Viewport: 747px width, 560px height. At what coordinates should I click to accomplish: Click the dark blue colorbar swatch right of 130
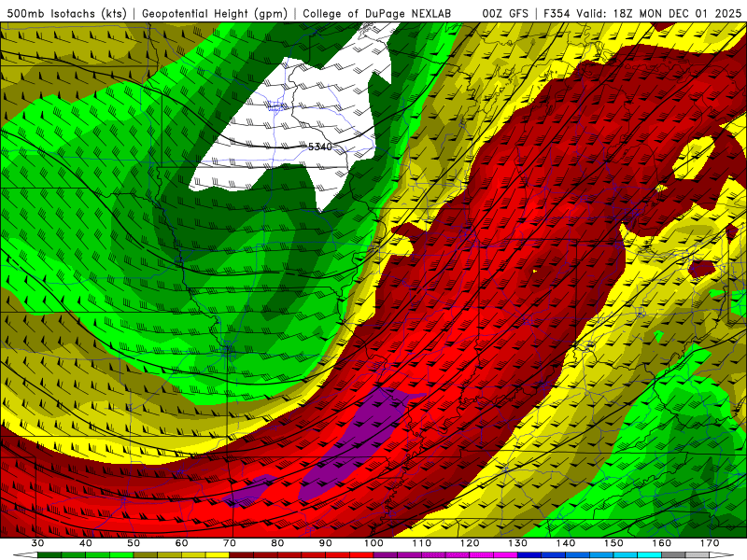529,555
